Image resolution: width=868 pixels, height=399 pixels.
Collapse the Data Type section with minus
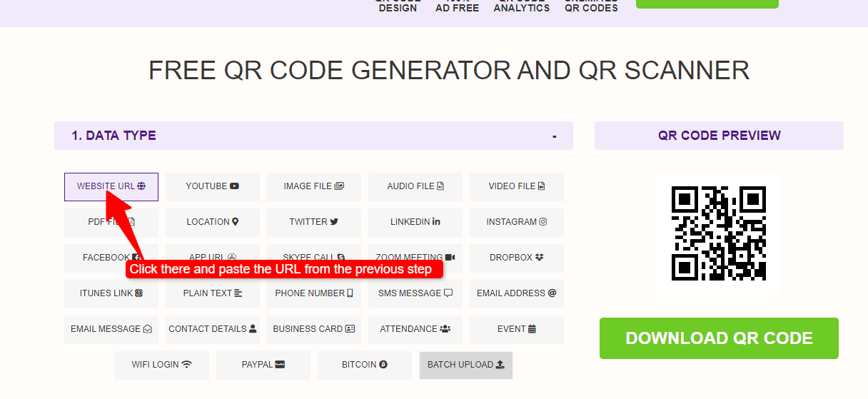pyautogui.click(x=554, y=136)
